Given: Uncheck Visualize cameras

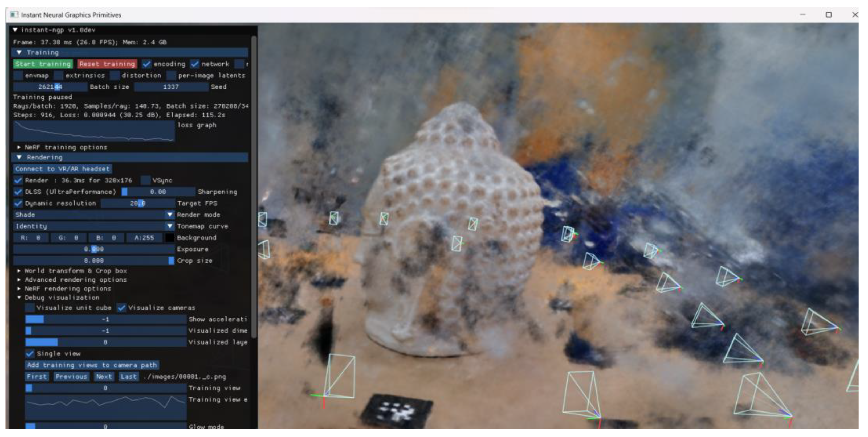Looking at the screenshot, I should (121, 308).
